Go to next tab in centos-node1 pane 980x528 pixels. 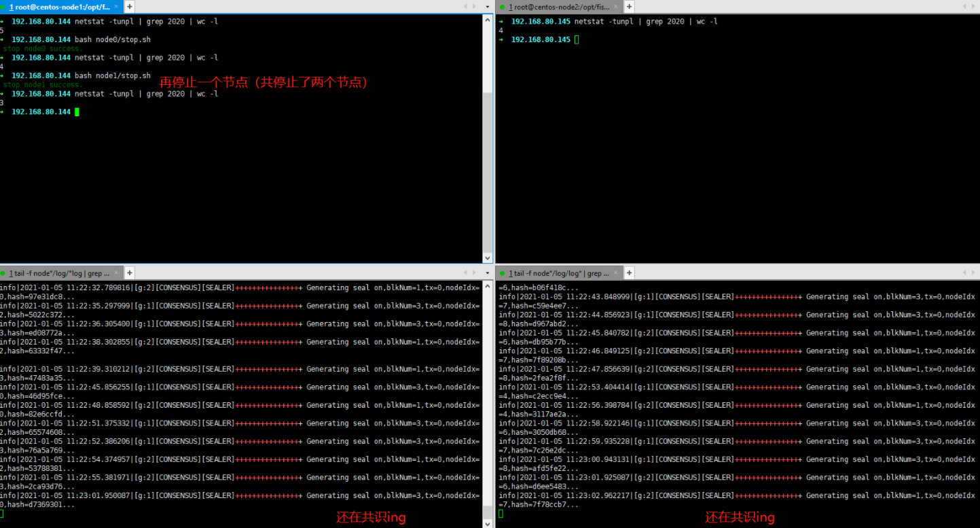475,6
